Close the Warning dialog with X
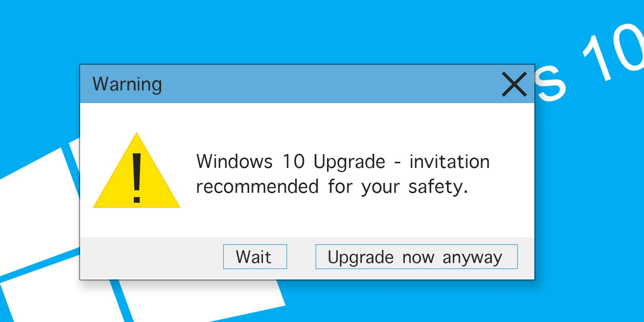This screenshot has height=322, width=644. (514, 84)
